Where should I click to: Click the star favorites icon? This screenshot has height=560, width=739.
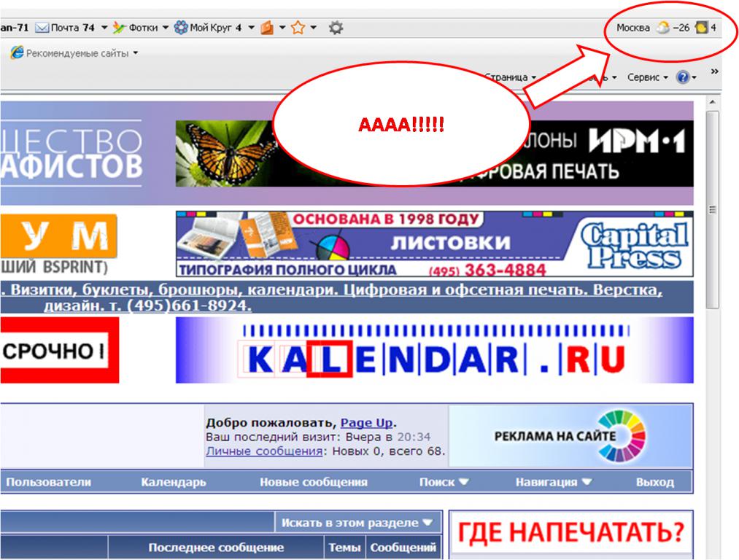click(298, 28)
